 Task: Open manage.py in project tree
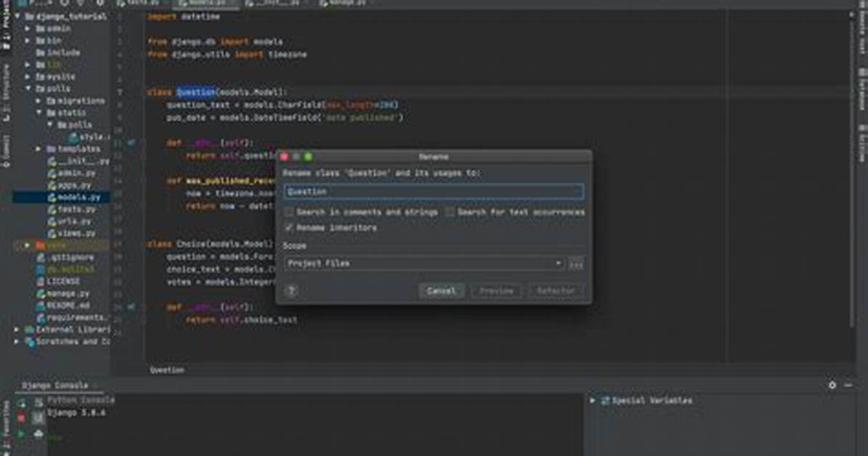click(62, 293)
